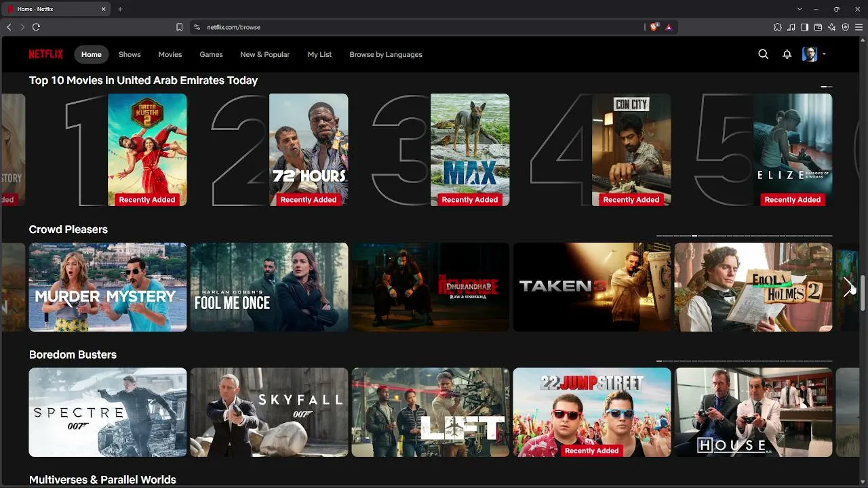This screenshot has width=868, height=488.
Task: Open the Dhurandhar thumbnail
Action: [x=431, y=287]
